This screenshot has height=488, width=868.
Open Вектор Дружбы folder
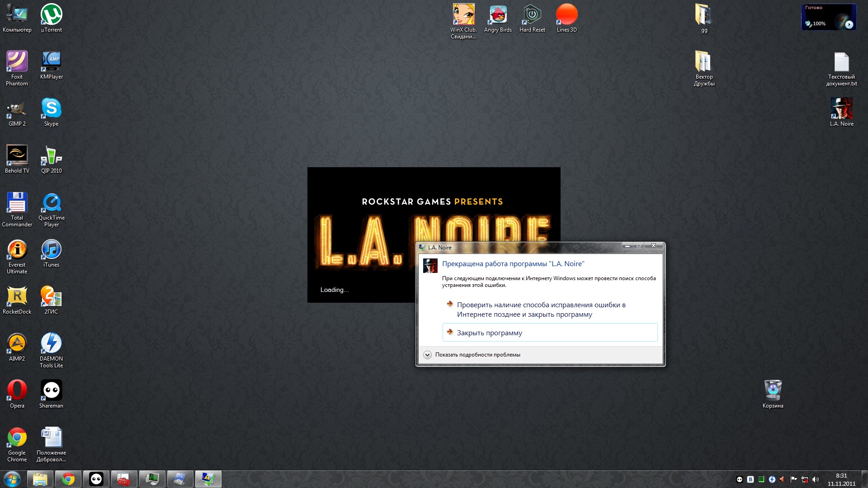pyautogui.click(x=704, y=68)
